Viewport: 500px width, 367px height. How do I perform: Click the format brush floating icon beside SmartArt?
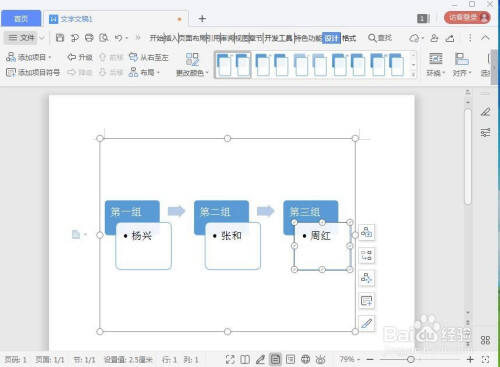(x=366, y=323)
